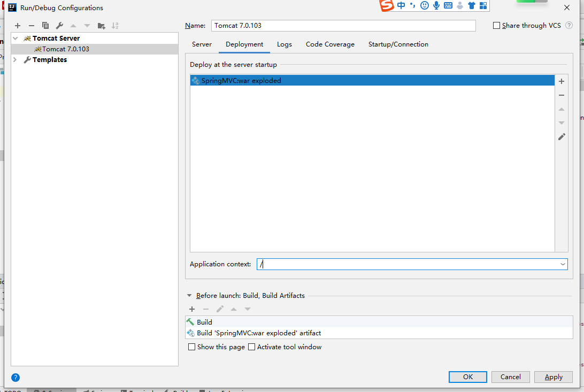Viewport: 584px width, 392px height.
Task: Edit deployment artifact with pencil icon
Action: [562, 136]
